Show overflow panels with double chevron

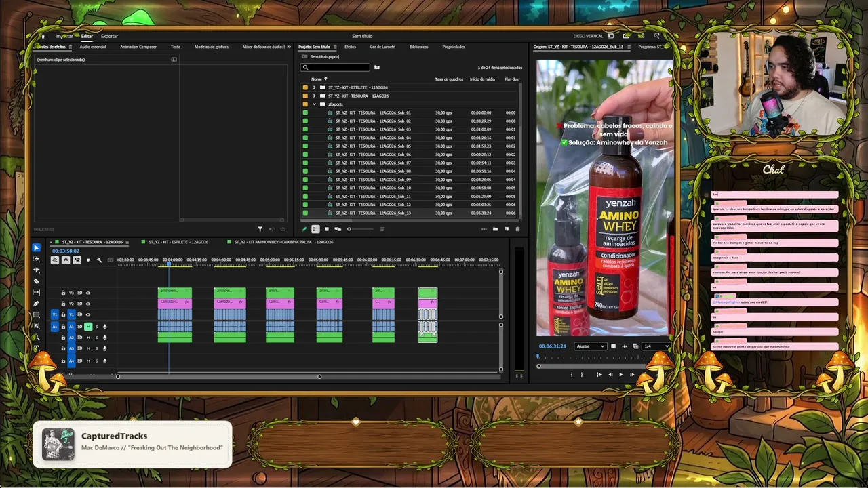coord(289,47)
